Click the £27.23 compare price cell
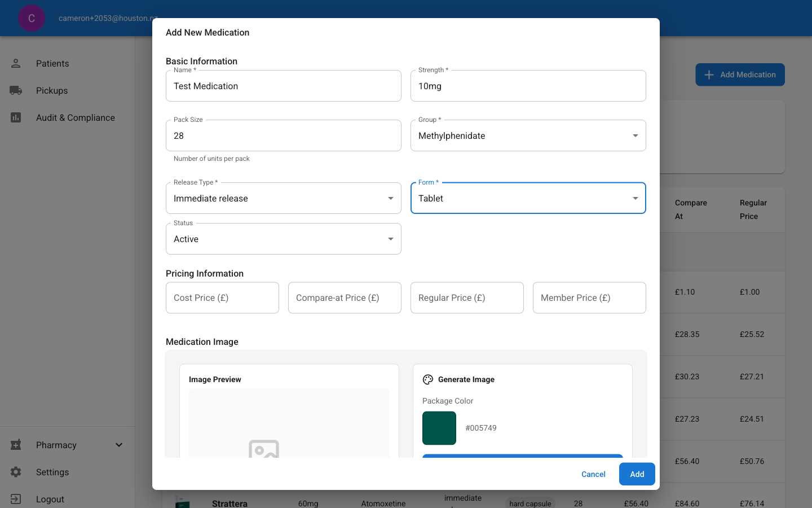Image resolution: width=812 pixels, height=508 pixels. (687, 419)
